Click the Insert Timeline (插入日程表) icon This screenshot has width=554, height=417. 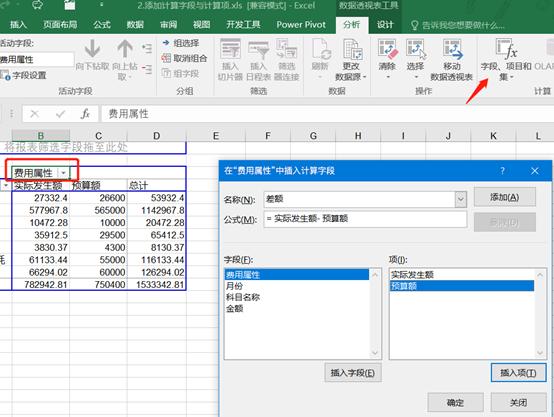pos(259,49)
